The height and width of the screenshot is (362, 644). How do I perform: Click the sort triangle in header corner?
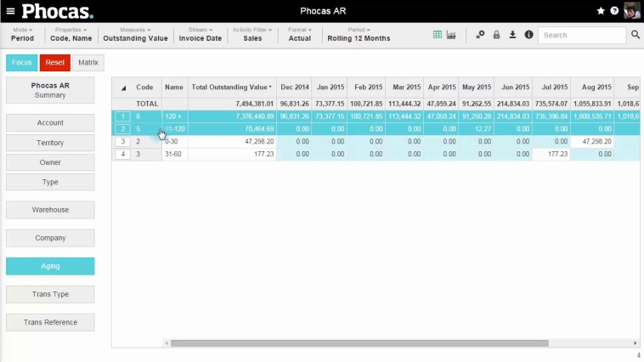click(x=123, y=88)
